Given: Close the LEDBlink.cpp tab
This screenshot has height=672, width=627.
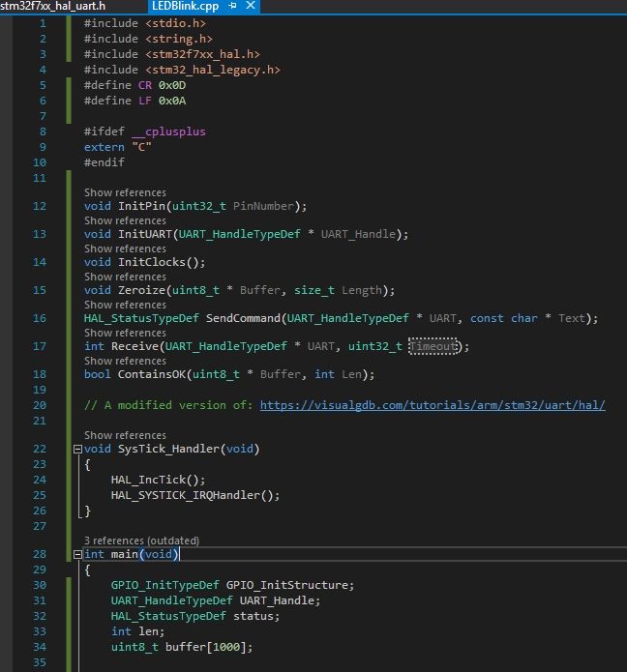Looking at the screenshot, I should click(251, 6).
